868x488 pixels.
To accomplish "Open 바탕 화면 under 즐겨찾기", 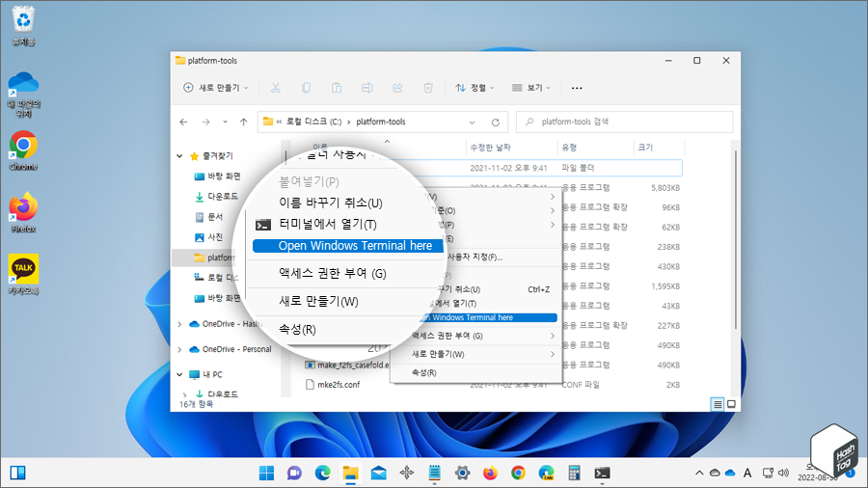I will click(x=218, y=176).
